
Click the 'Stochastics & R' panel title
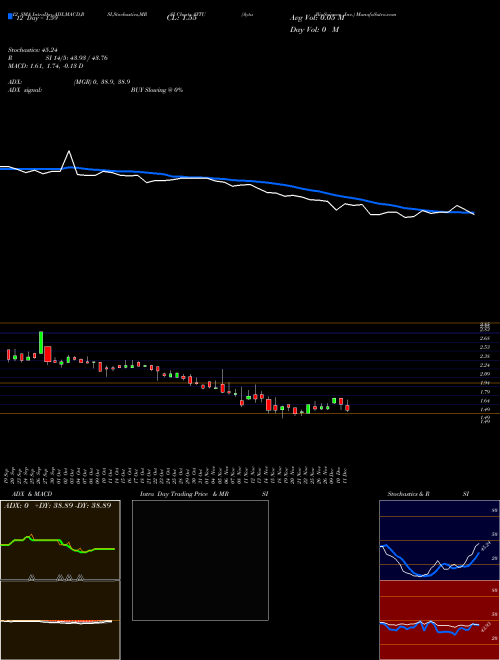pyautogui.click(x=408, y=494)
